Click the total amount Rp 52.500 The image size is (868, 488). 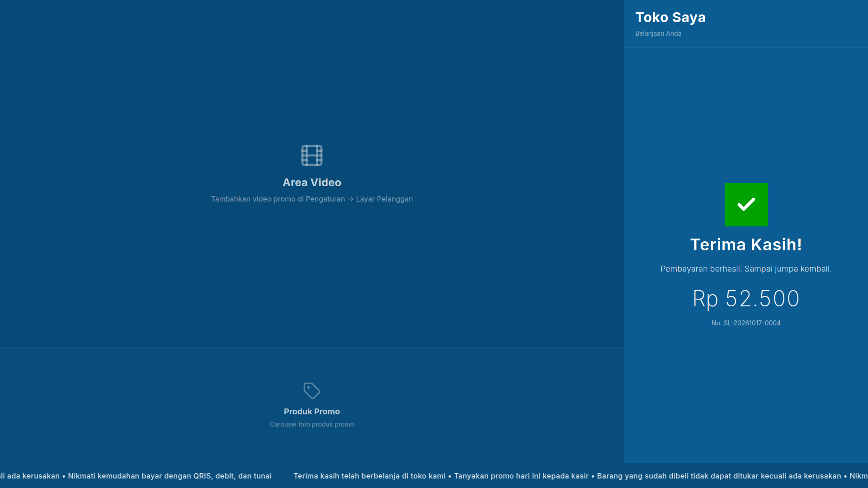(x=746, y=299)
